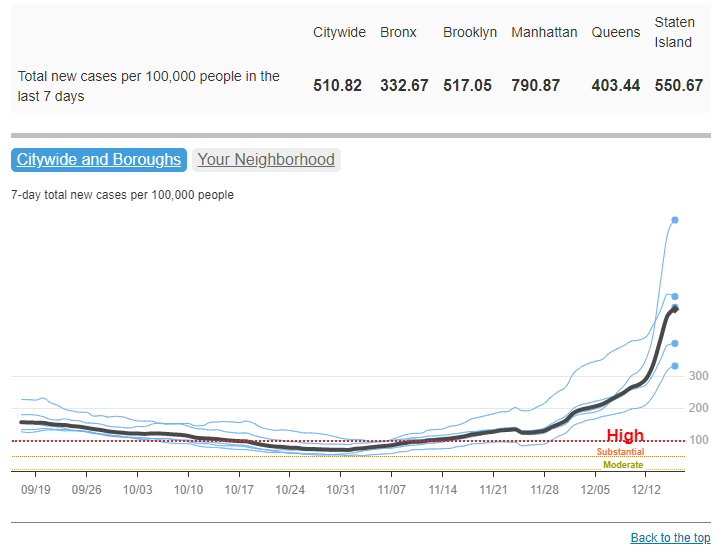Click the 09/19 date on the x-axis
Image resolution: width=726 pixels, height=559 pixels.
[35, 490]
